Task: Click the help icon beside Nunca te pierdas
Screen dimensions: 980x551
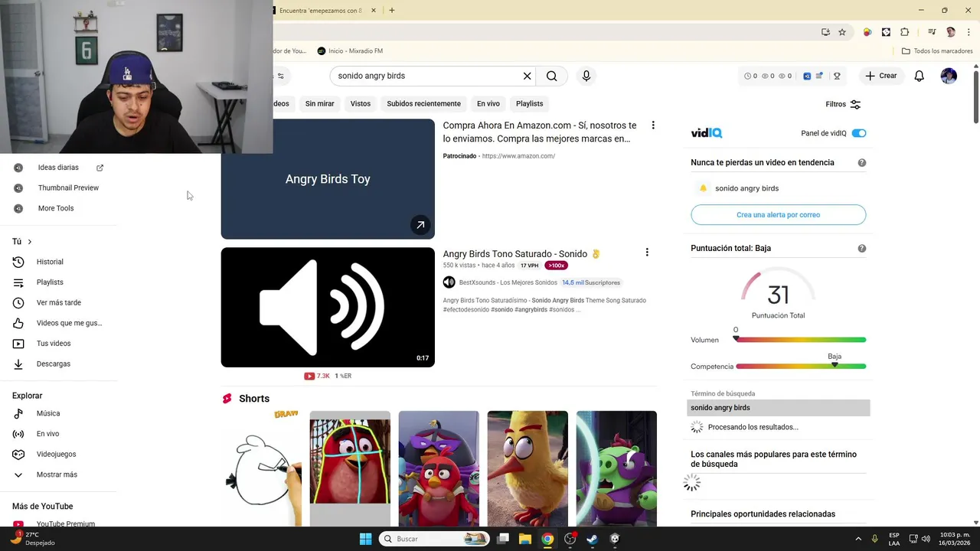Action: point(862,162)
